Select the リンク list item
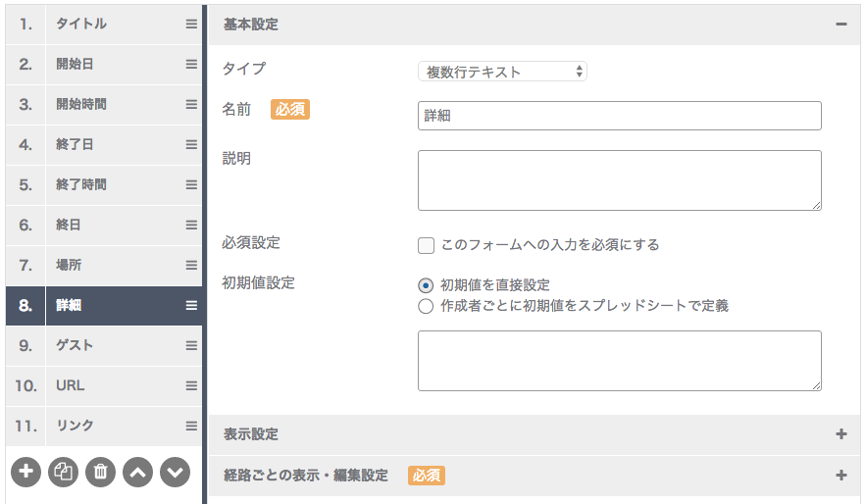Viewport: 866px width, 504px height. [104, 427]
